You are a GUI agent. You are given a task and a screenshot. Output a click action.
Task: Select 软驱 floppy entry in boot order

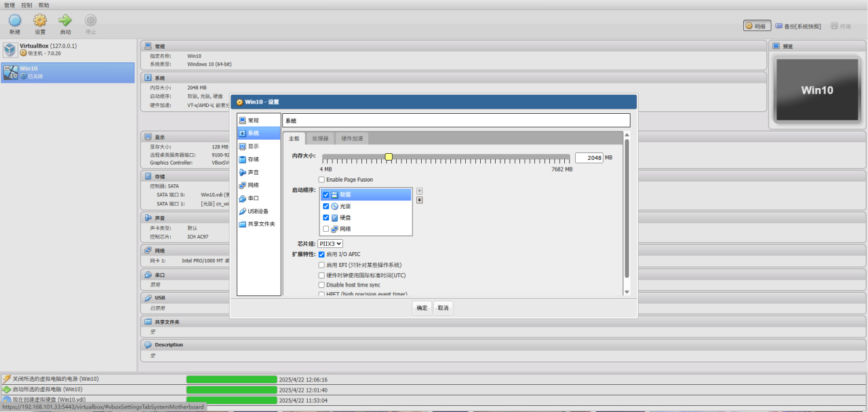pos(366,194)
